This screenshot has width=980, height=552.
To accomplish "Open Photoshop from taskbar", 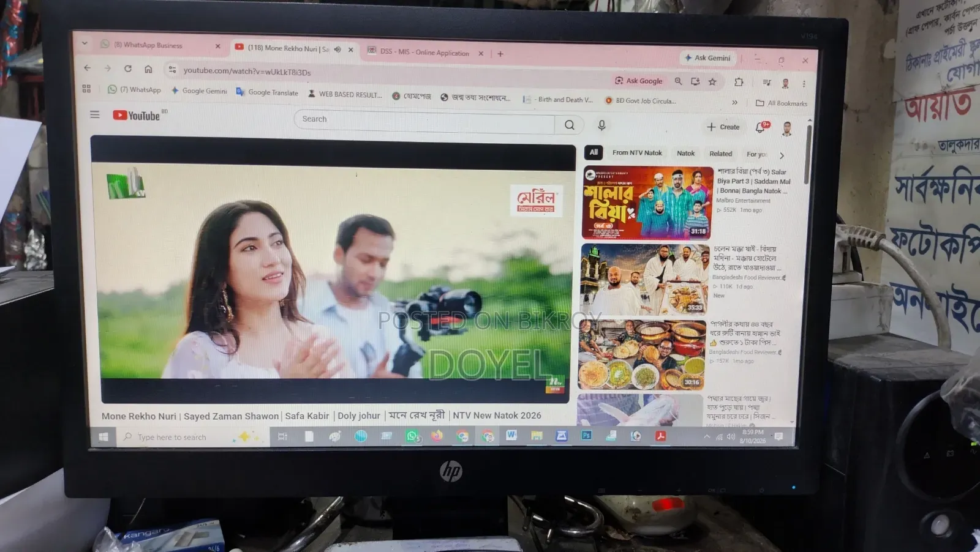I will point(586,435).
